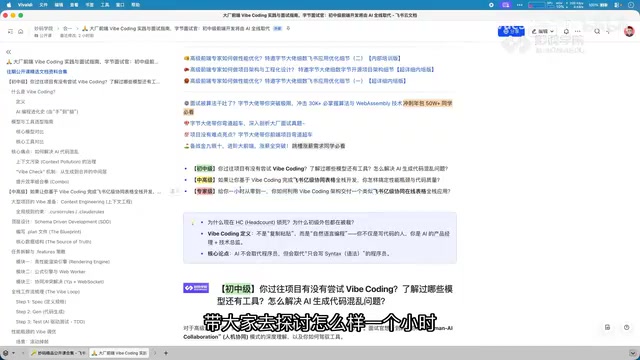This screenshot has width=640, height=360.
Task: Go to Vibe Check 机制 outline item
Action: pyautogui.click(x=61, y=171)
